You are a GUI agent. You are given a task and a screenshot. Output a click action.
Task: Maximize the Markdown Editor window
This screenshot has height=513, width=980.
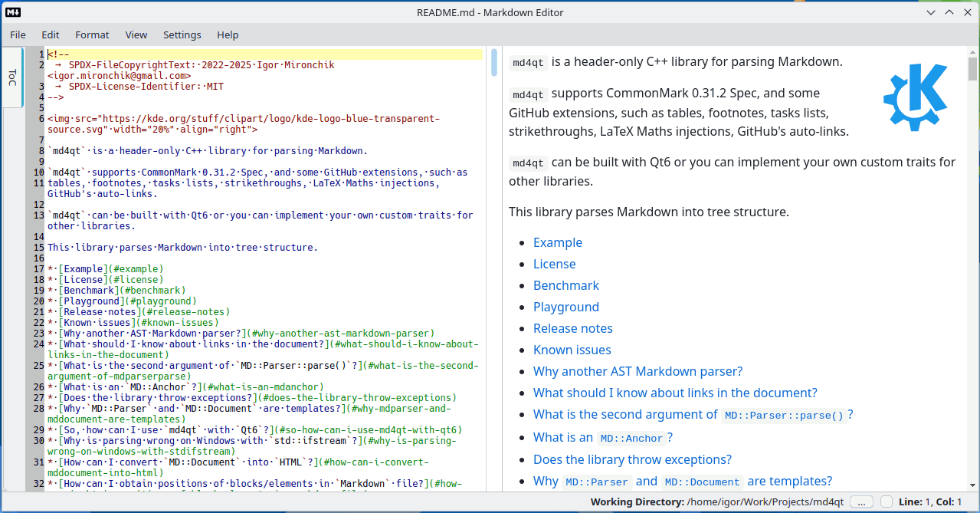[949, 12]
